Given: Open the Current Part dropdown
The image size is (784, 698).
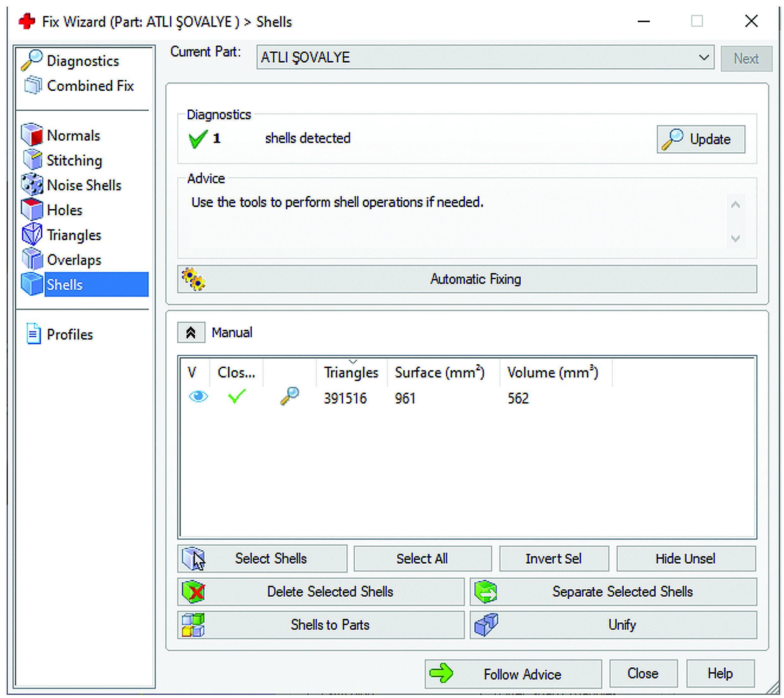Looking at the screenshot, I should click(703, 58).
